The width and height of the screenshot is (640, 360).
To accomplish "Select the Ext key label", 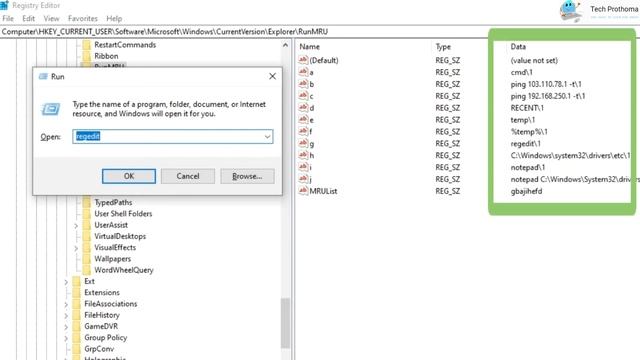I will (x=89, y=281).
